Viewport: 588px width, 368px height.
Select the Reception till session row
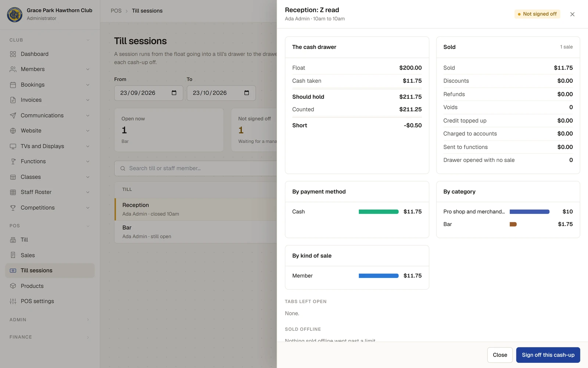coord(196,209)
